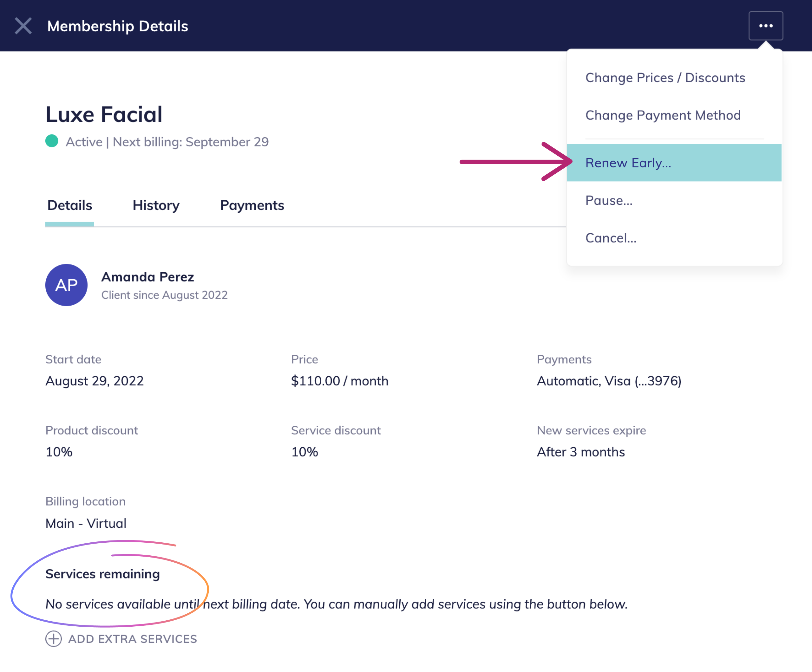Click the Main - Virtual billing location
Screen dimensions: 812x672
[86, 523]
